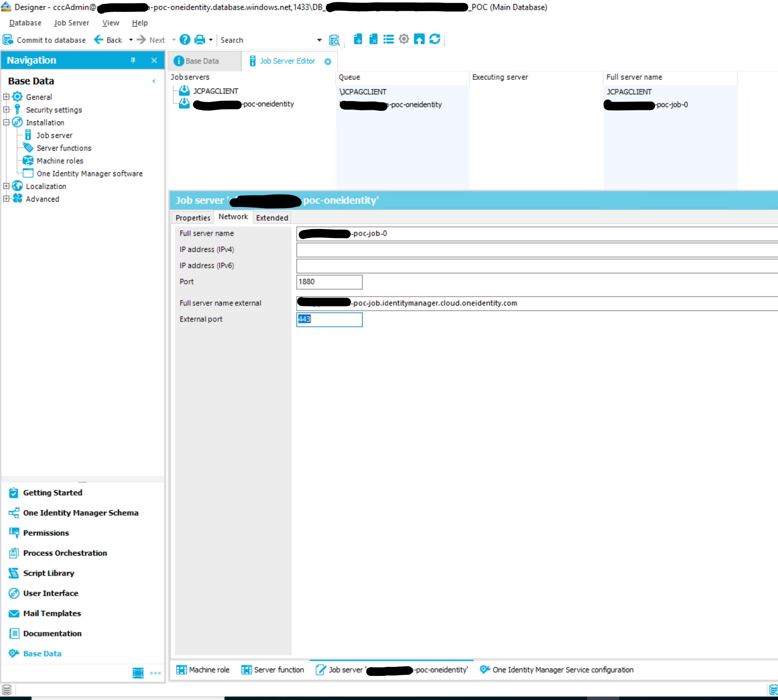Click the Security settings key icon
Viewport: 778px width, 700px height.
click(17, 109)
